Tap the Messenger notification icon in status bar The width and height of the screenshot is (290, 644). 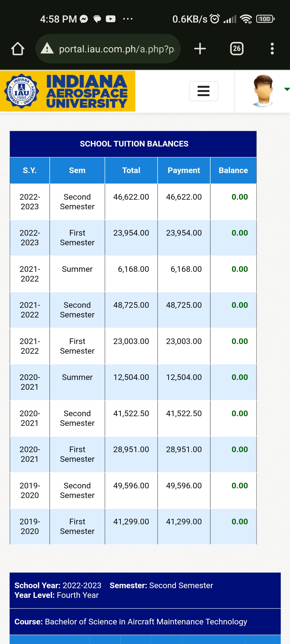pyautogui.click(x=84, y=19)
